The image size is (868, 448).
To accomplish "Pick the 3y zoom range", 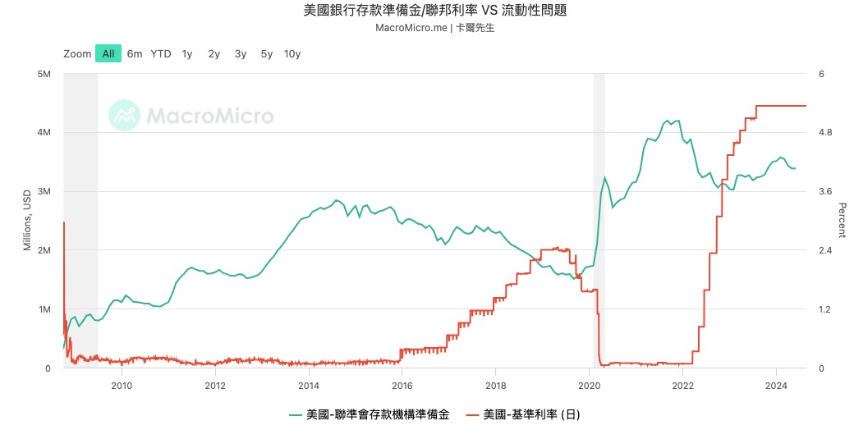I will pos(240,54).
